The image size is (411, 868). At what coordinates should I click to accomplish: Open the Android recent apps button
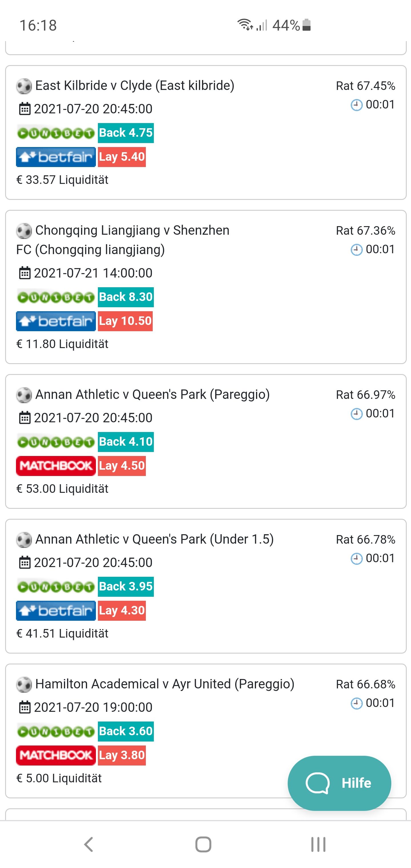pos(318,844)
